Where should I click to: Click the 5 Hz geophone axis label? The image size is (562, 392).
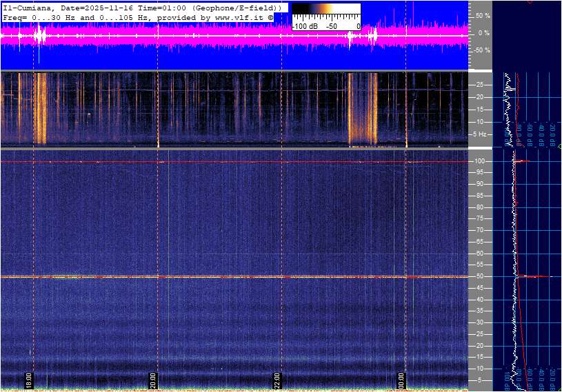coord(482,134)
